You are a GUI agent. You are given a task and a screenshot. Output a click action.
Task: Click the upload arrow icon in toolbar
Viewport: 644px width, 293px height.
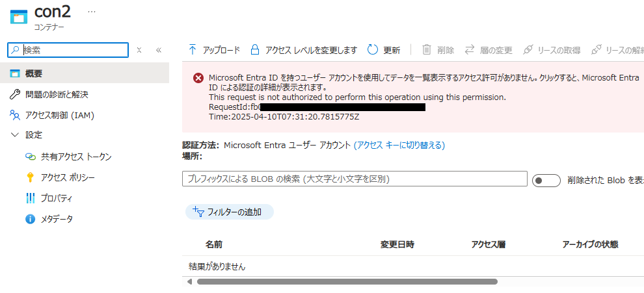tap(192, 50)
